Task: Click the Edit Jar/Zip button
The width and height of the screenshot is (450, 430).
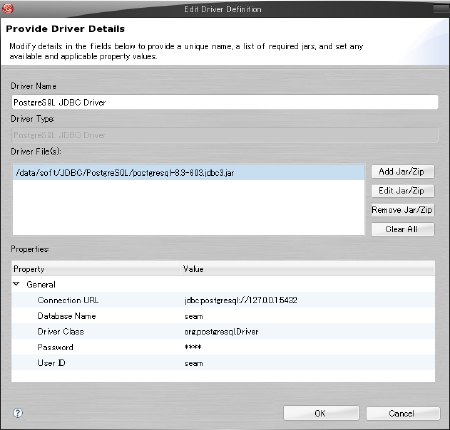Action: pyautogui.click(x=403, y=191)
